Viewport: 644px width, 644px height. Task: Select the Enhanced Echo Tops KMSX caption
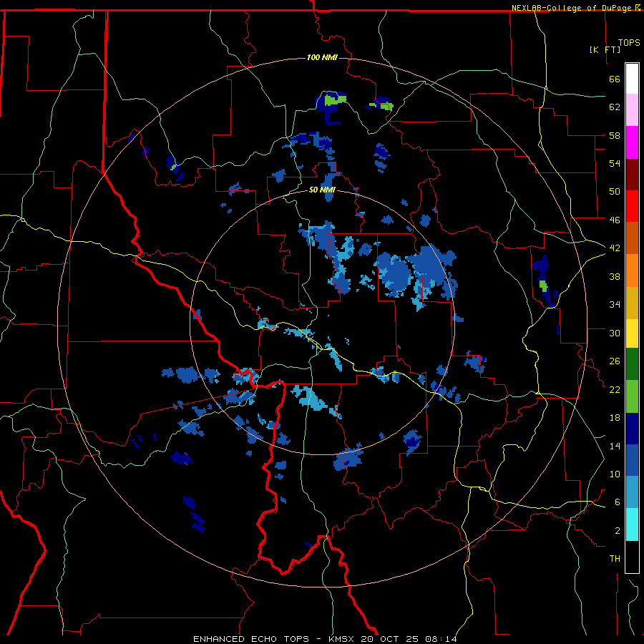click(325, 639)
